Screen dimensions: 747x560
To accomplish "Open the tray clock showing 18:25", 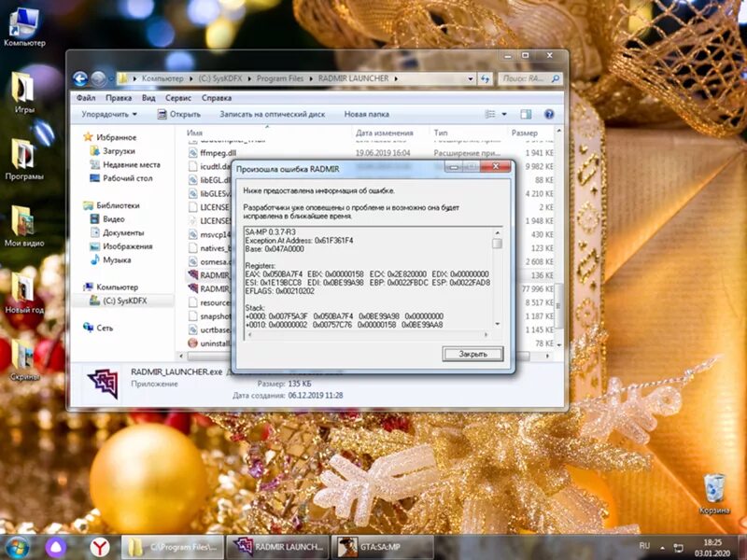I will coord(712,548).
